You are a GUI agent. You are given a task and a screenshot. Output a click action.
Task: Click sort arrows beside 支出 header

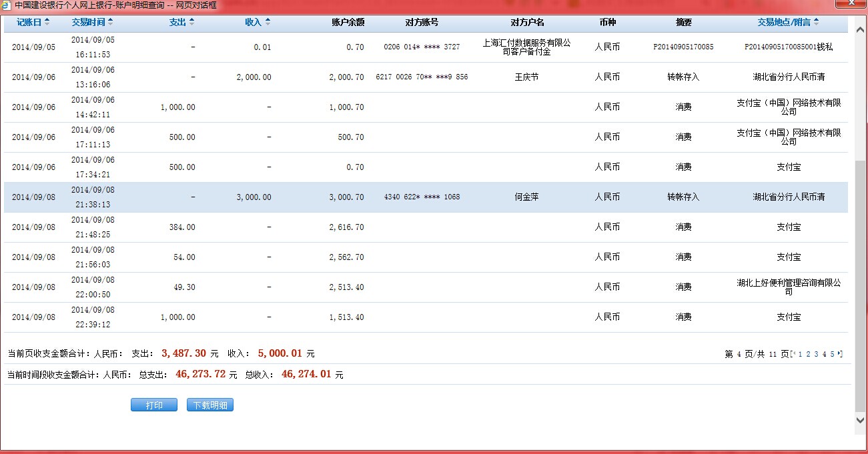click(x=191, y=22)
